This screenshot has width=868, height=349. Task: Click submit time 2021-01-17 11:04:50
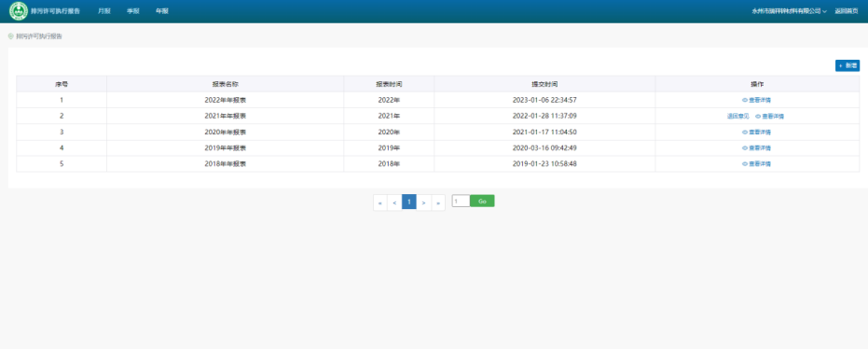click(x=544, y=133)
